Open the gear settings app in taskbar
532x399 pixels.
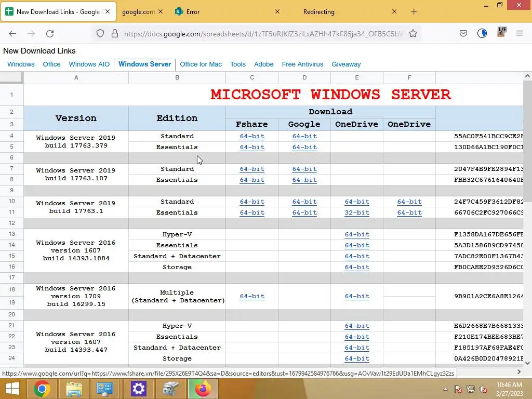[x=138, y=389]
